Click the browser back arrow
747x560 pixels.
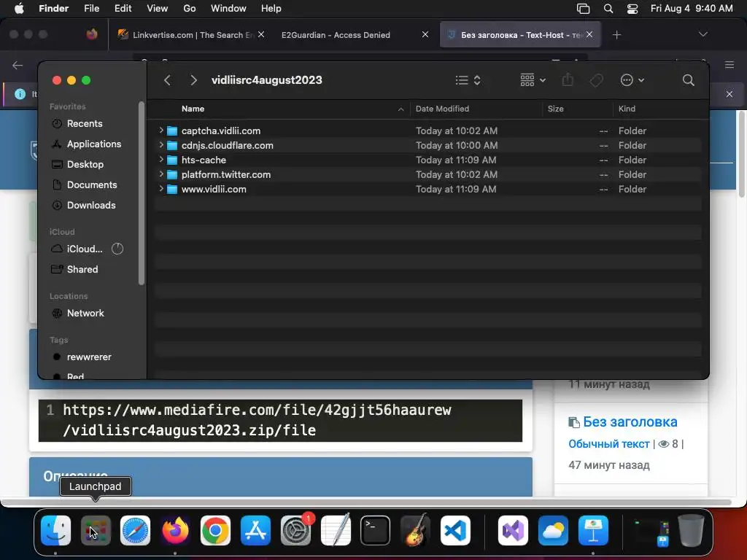coord(18,65)
